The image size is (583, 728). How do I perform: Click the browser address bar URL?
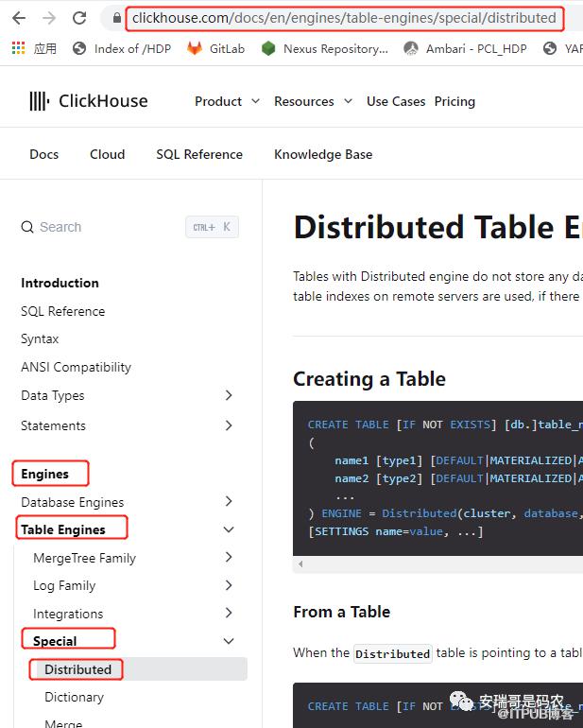(344, 18)
